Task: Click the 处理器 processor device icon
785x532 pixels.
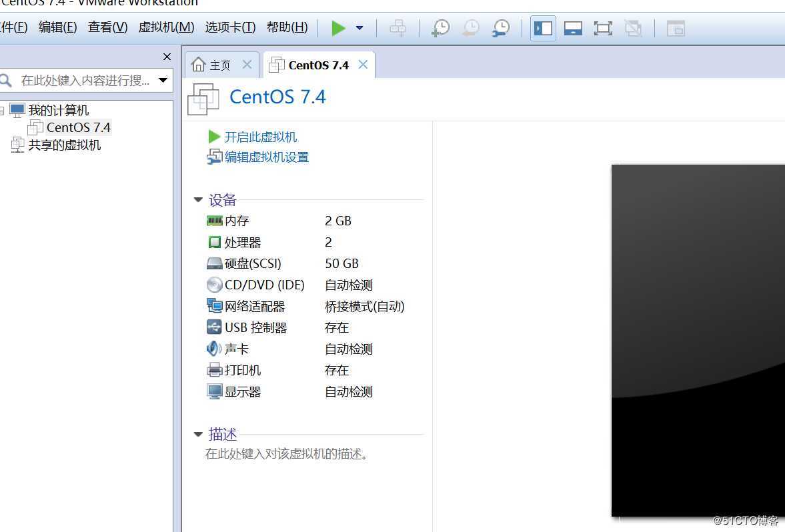Action: click(x=214, y=242)
